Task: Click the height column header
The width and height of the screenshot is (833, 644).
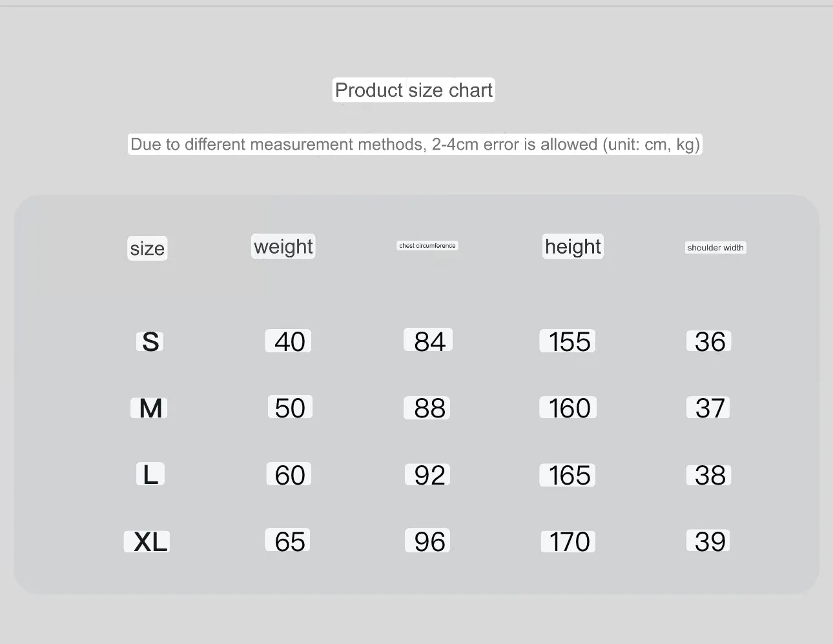Action: tap(573, 247)
